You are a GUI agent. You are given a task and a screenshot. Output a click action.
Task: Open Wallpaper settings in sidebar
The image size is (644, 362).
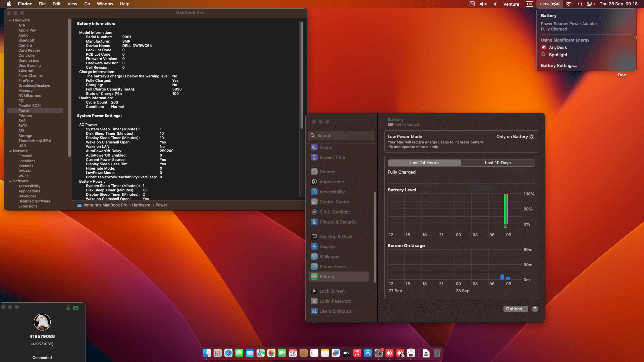click(x=329, y=256)
